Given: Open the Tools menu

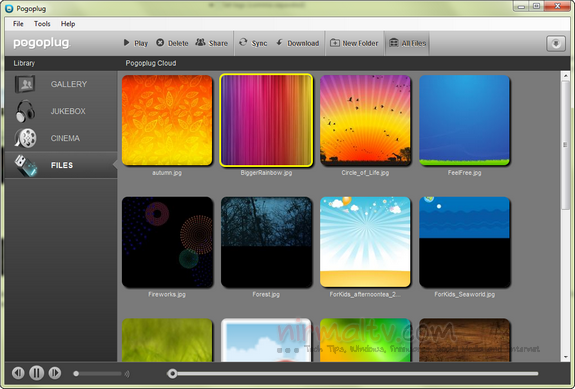Looking at the screenshot, I should pos(42,24).
